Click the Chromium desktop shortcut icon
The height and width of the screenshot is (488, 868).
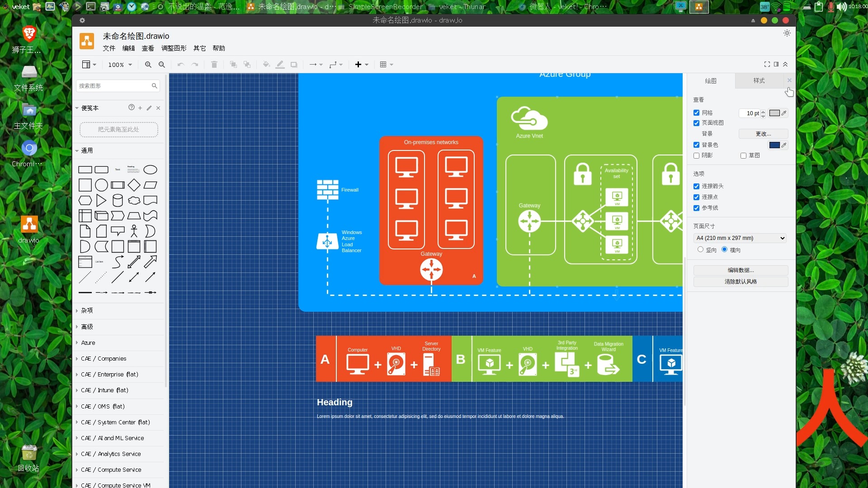(29, 153)
